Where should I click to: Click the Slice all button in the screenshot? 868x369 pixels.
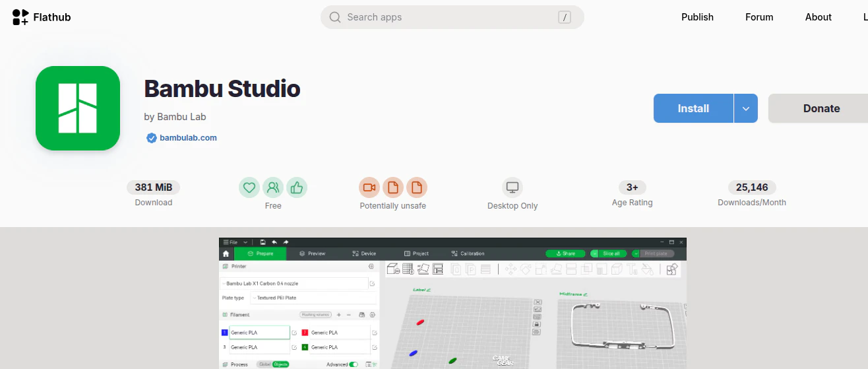pos(611,253)
